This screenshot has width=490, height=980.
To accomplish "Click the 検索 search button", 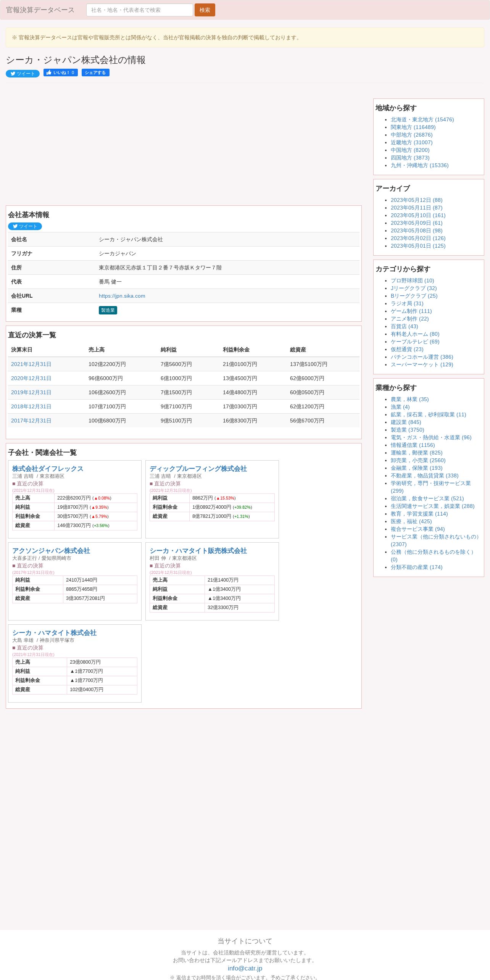I will click(205, 10).
